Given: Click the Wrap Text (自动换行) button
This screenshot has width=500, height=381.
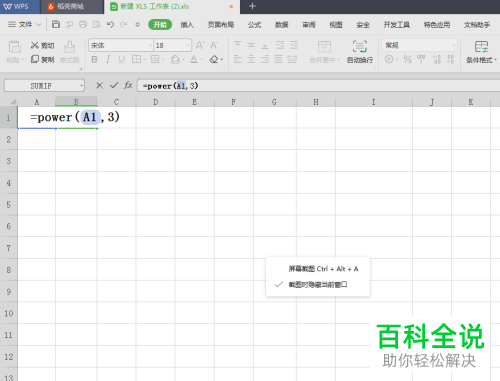Looking at the screenshot, I should pyautogui.click(x=360, y=52).
